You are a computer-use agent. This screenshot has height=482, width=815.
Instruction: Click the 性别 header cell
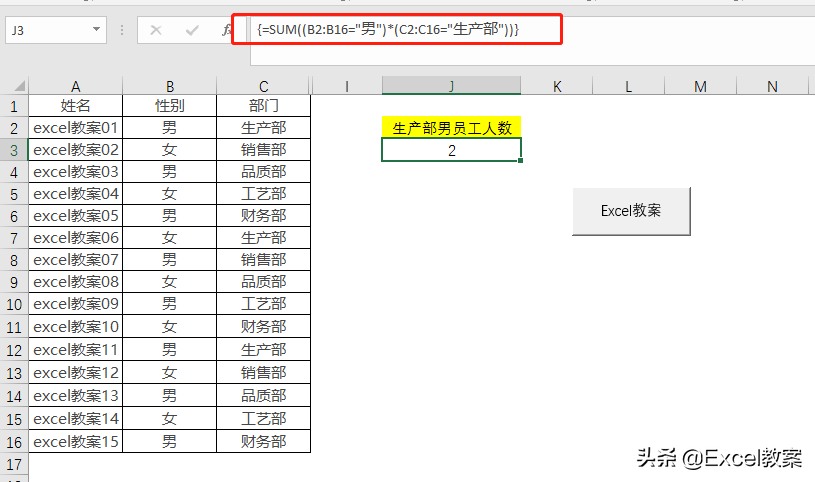click(x=169, y=106)
